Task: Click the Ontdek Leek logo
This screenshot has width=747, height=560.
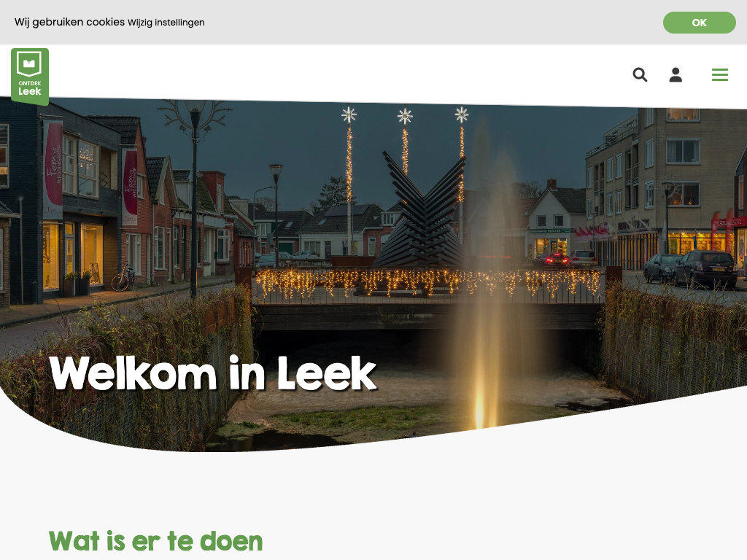Action: (30, 76)
